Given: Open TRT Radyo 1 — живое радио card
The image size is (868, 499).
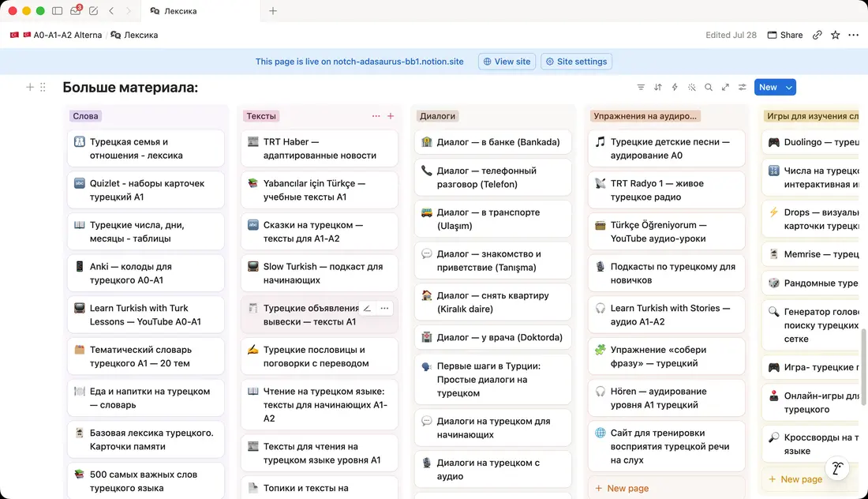Looking at the screenshot, I should 667,190.
